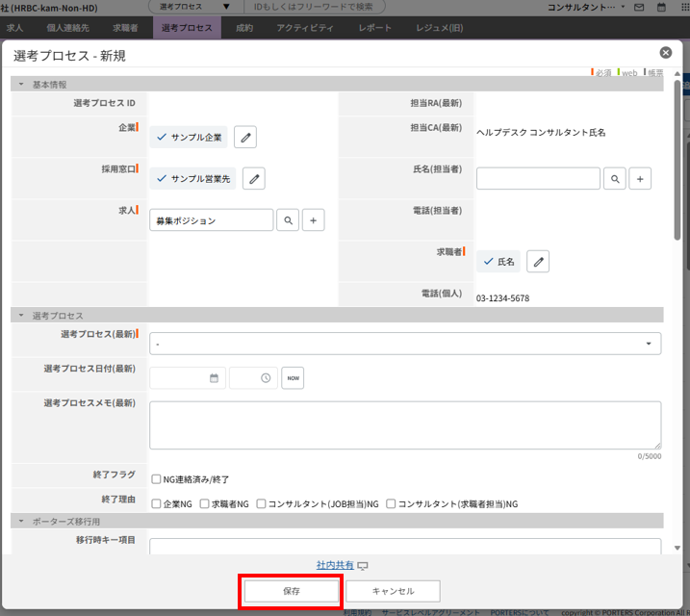Click pencil edit icon next to サンプル営業先

tap(253, 178)
